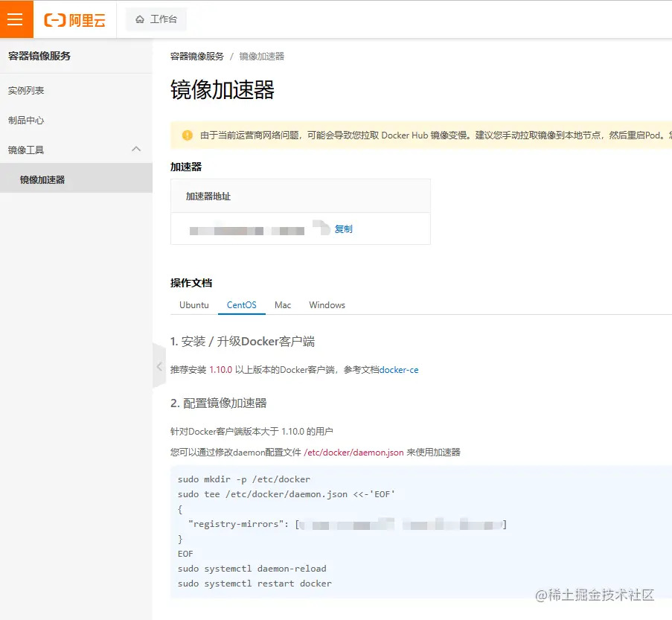Open the 工作台 workbench button
The width and height of the screenshot is (672, 620).
[156, 19]
